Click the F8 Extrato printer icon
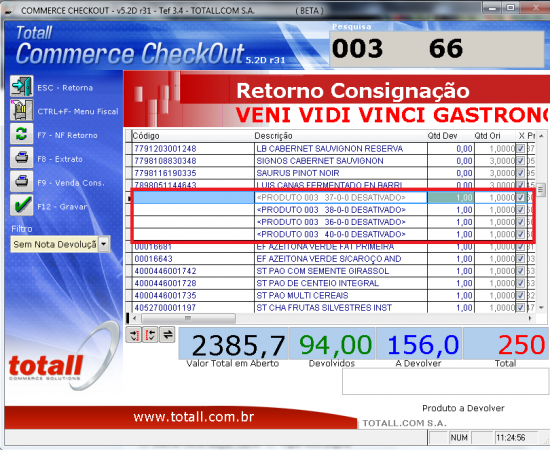550x450 pixels. tap(22, 157)
